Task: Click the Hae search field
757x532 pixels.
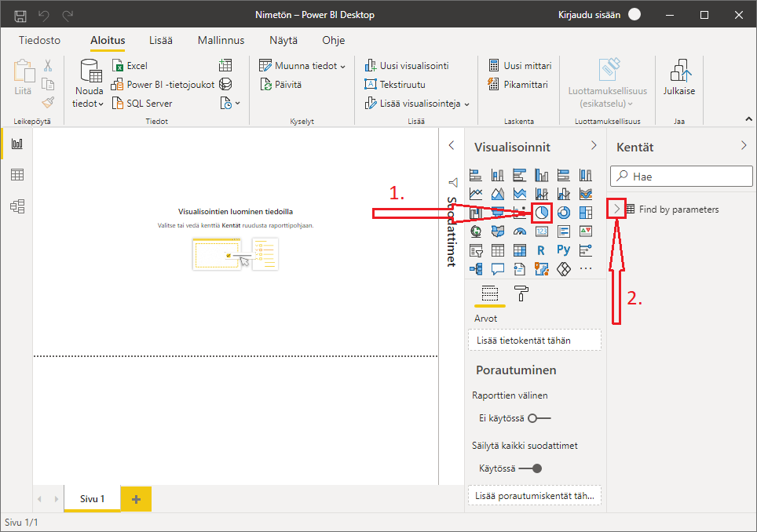Action: pos(683,177)
